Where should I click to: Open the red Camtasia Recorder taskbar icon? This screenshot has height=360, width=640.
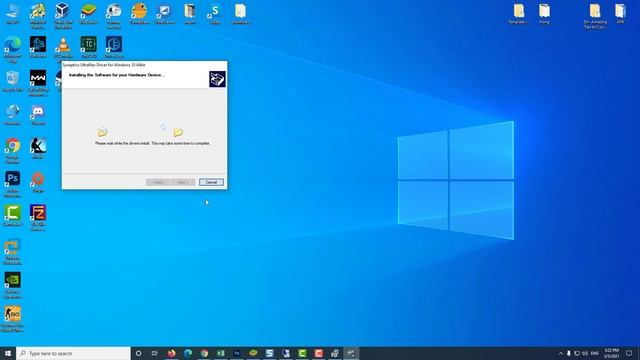point(318,353)
